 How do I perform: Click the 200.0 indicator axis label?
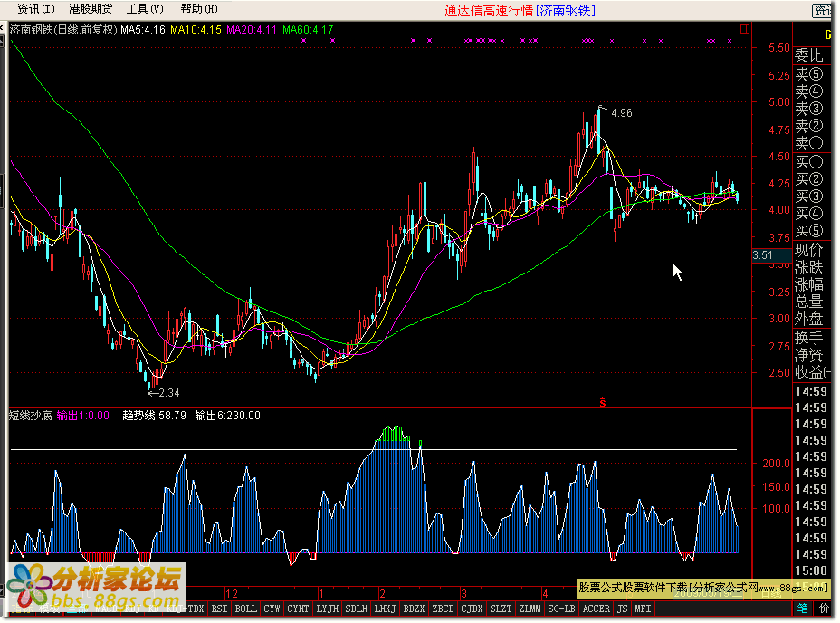777,464
